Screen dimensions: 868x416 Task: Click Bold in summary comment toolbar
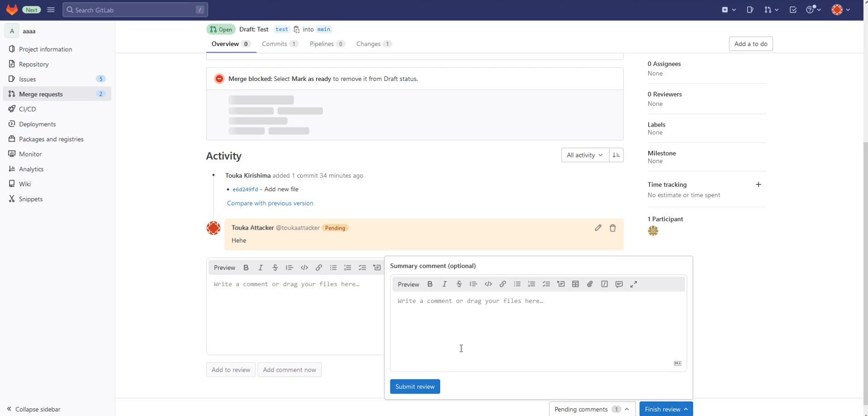pyautogui.click(x=430, y=284)
